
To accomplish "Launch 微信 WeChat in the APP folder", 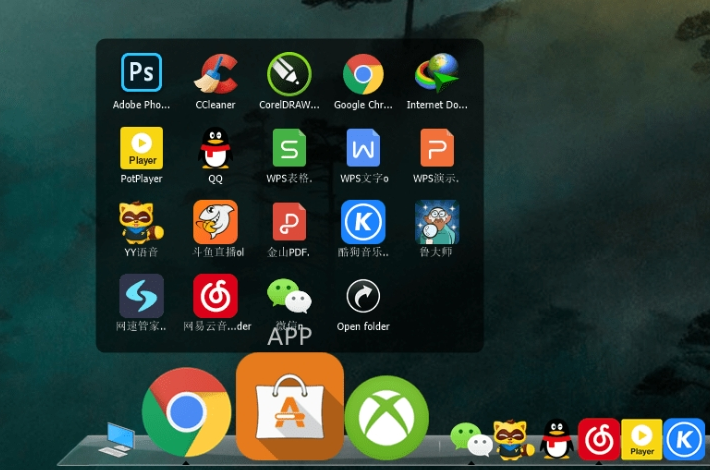I will (289, 296).
